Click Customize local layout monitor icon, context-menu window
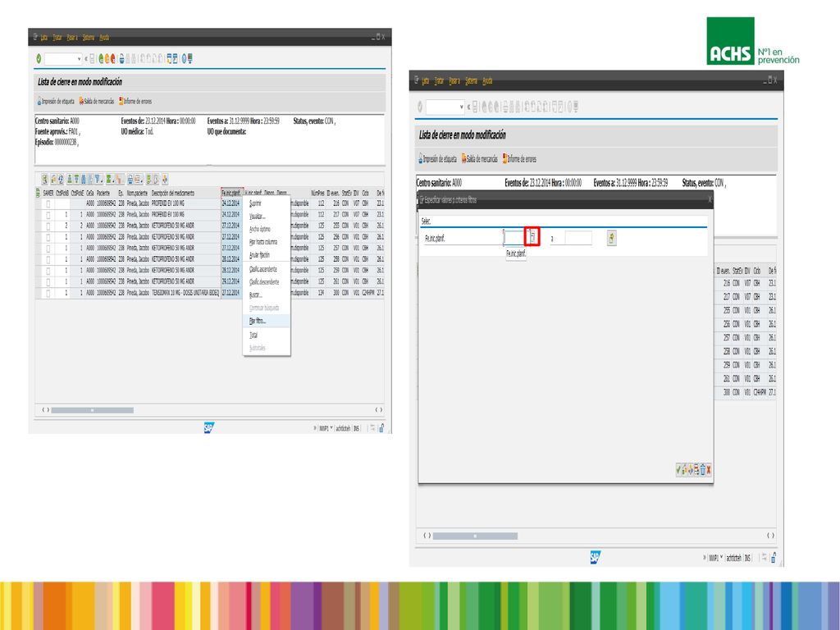 click(x=190, y=58)
